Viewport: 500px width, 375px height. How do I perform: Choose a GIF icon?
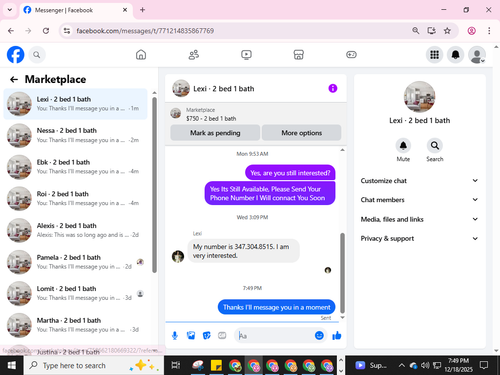(x=222, y=335)
